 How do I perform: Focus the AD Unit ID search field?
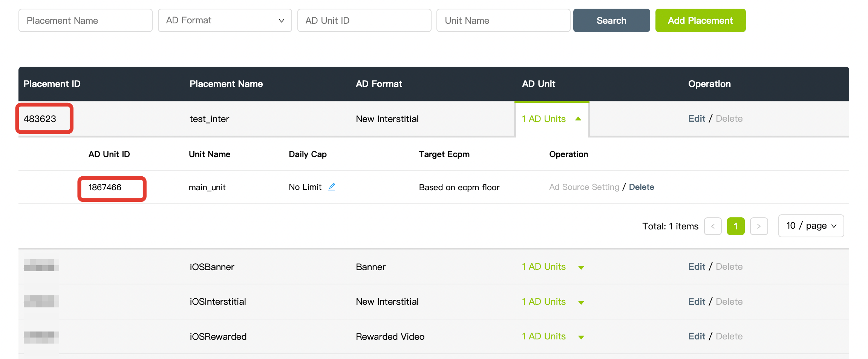(x=364, y=20)
